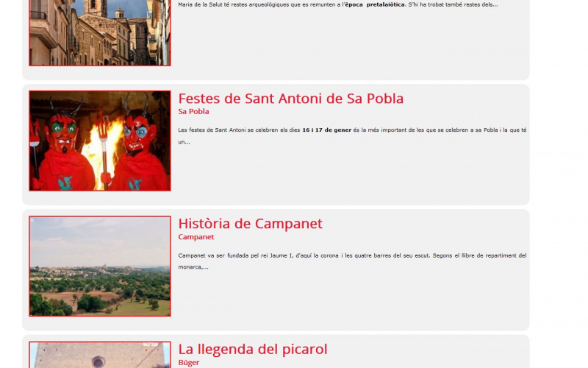Select the Campanet town label under the title

point(196,237)
